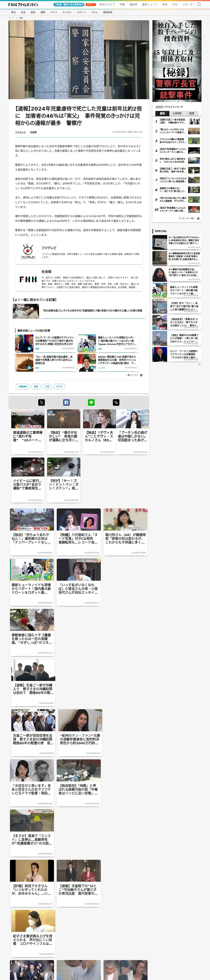The image size is (210, 980).
Task: Share article on X (Twitter)
Action: tap(42, 402)
